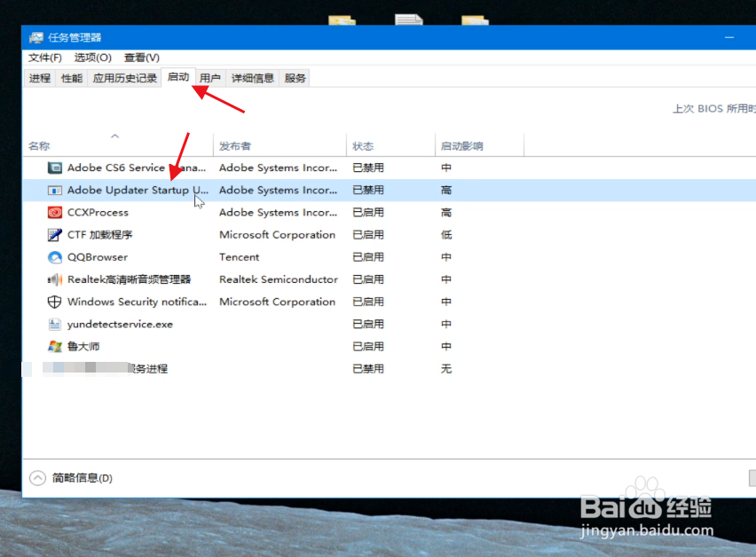Sort by the 名称 column header
The height and width of the screenshot is (557, 756).
tap(118, 146)
